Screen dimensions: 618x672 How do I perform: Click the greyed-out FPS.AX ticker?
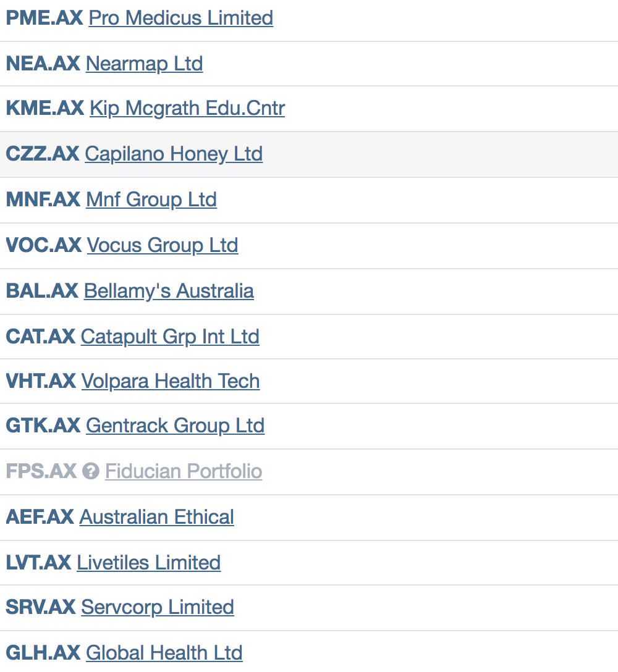41,471
